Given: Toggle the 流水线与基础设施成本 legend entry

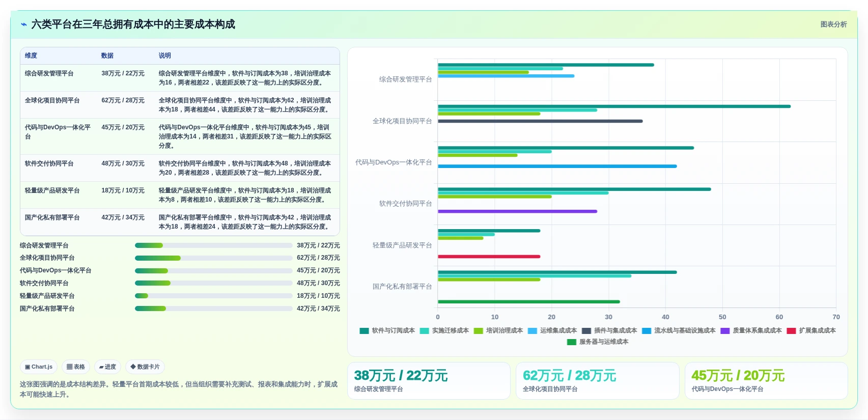Looking at the screenshot, I should pyautogui.click(x=679, y=331).
